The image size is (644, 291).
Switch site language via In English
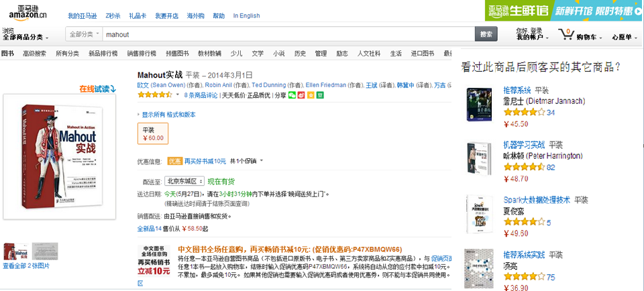(246, 16)
